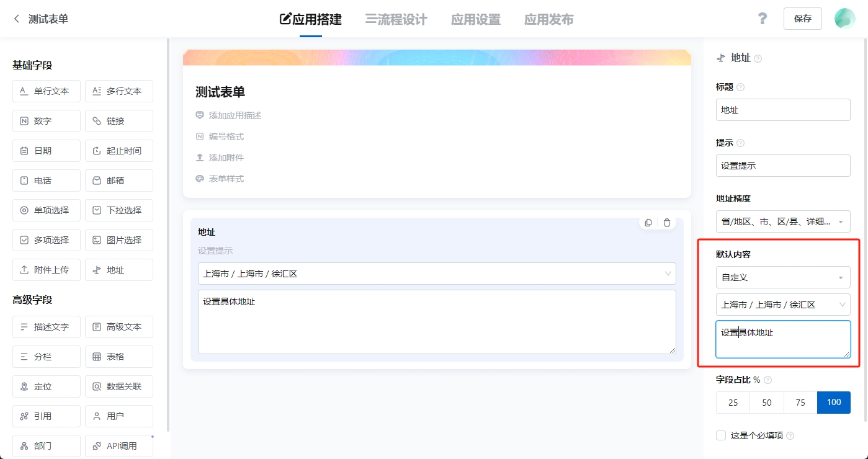Open the 自定义 default content dropdown

pos(783,277)
